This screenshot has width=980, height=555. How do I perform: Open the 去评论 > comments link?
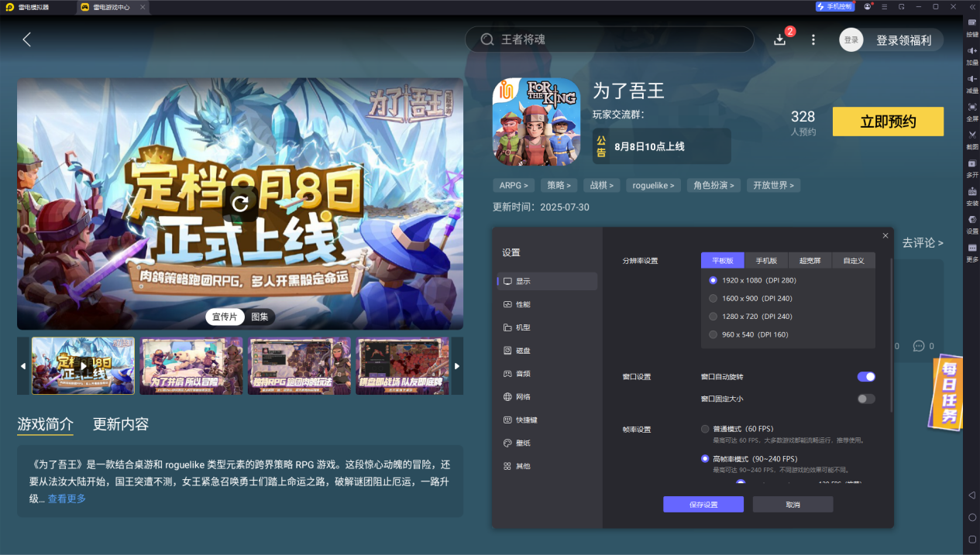(x=923, y=243)
